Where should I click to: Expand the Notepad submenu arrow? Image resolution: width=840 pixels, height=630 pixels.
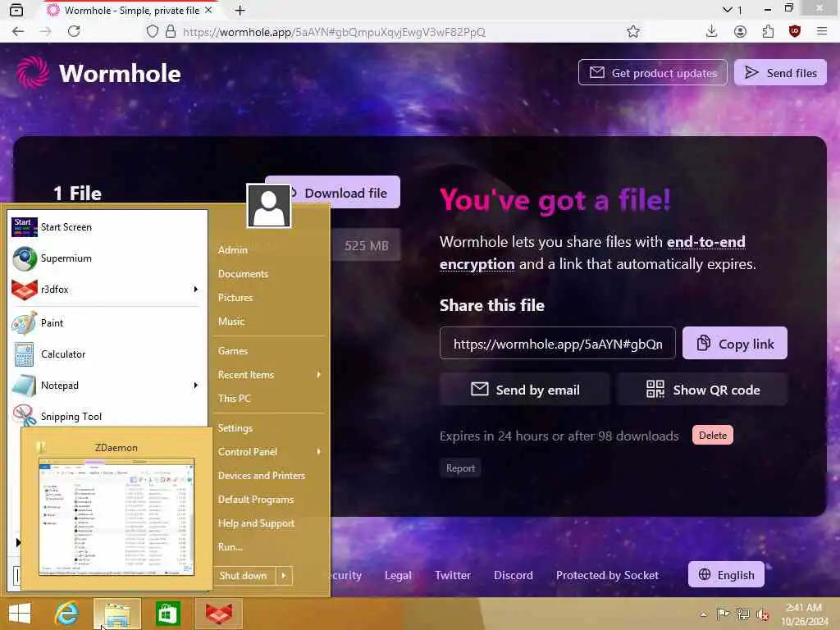pos(195,386)
